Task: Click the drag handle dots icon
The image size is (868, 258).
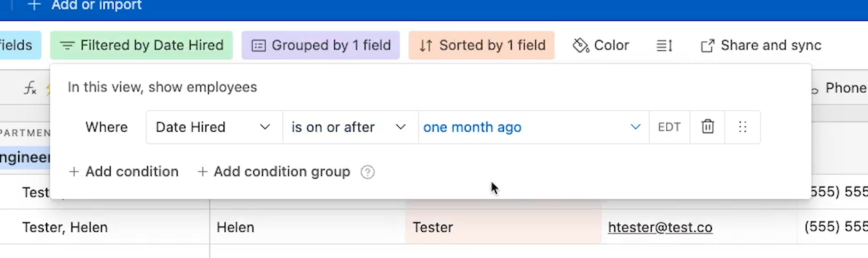Action: pos(742,127)
